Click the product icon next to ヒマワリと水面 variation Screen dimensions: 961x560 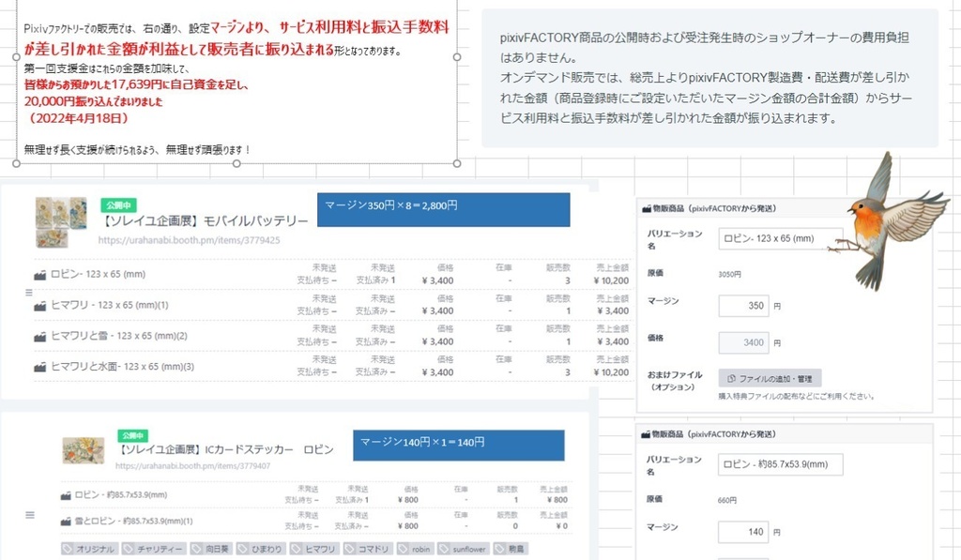pos(41,366)
